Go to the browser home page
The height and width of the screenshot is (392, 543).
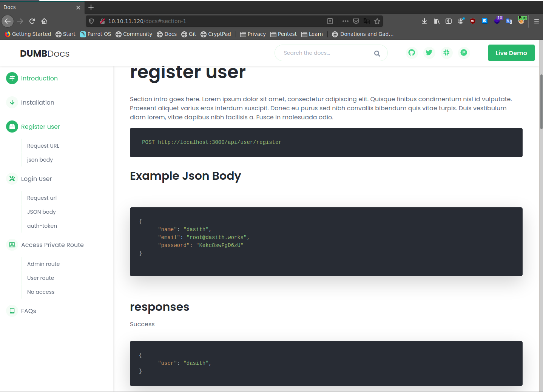(44, 21)
